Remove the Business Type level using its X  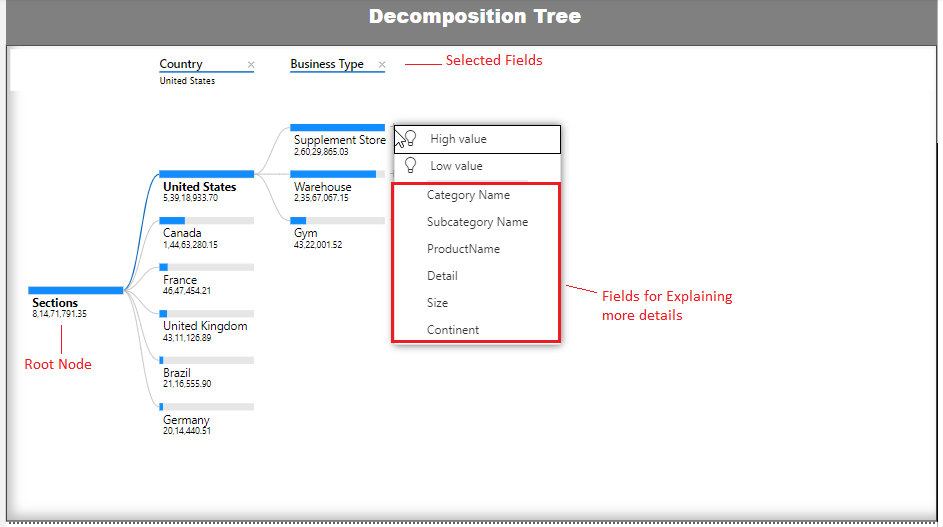pyautogui.click(x=382, y=65)
